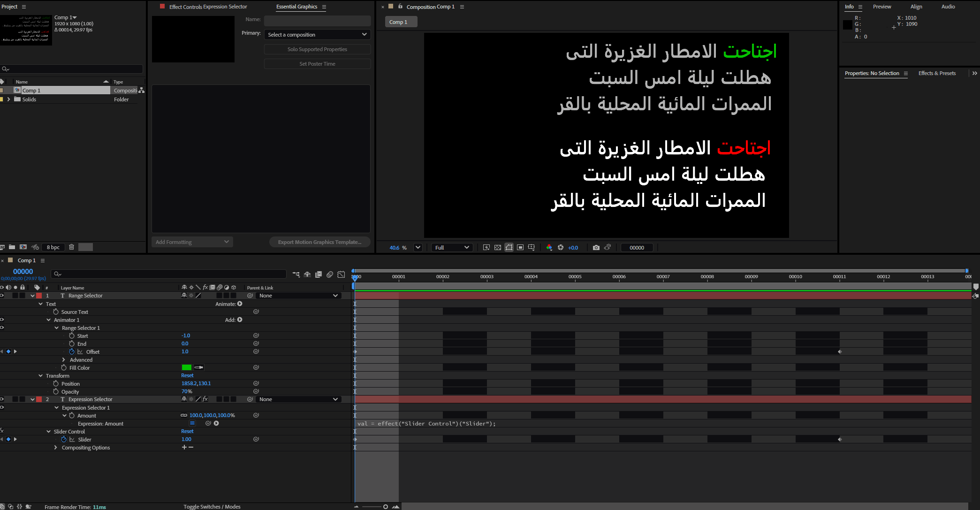Image resolution: width=980 pixels, height=510 pixels.
Task: Switch to the Effects & Presets tab
Action: pos(936,73)
